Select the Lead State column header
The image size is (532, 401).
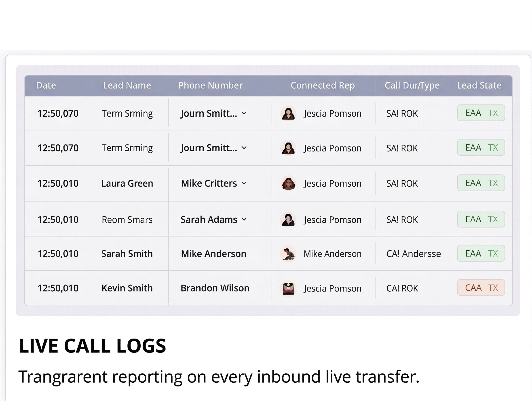click(479, 85)
